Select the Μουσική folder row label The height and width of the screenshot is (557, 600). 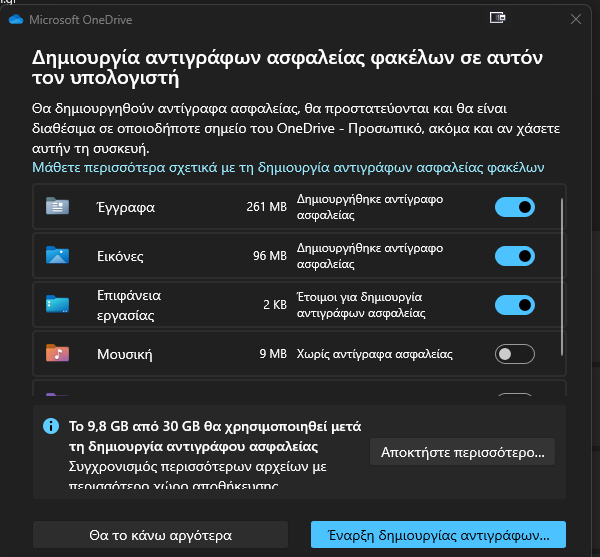click(x=125, y=354)
